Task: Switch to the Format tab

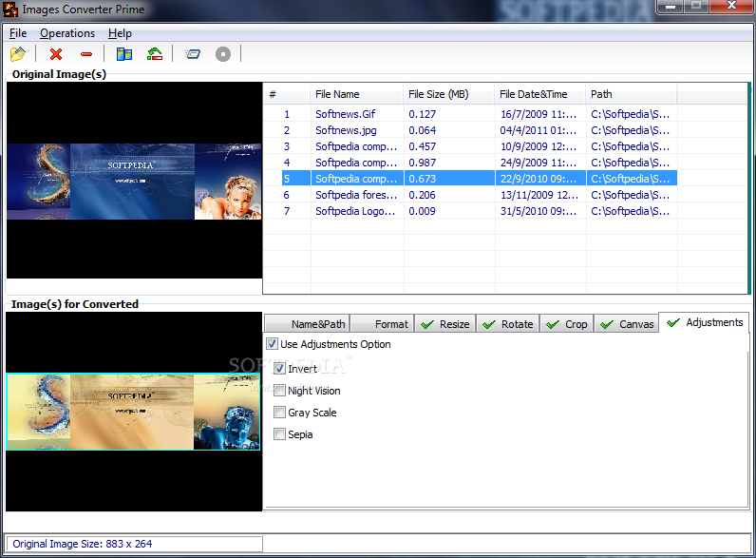Action: [x=382, y=324]
